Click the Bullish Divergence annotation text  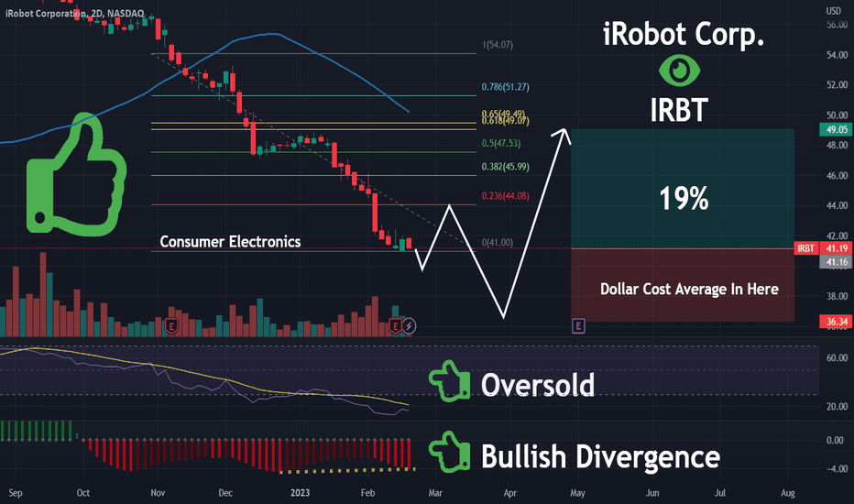[x=600, y=455]
